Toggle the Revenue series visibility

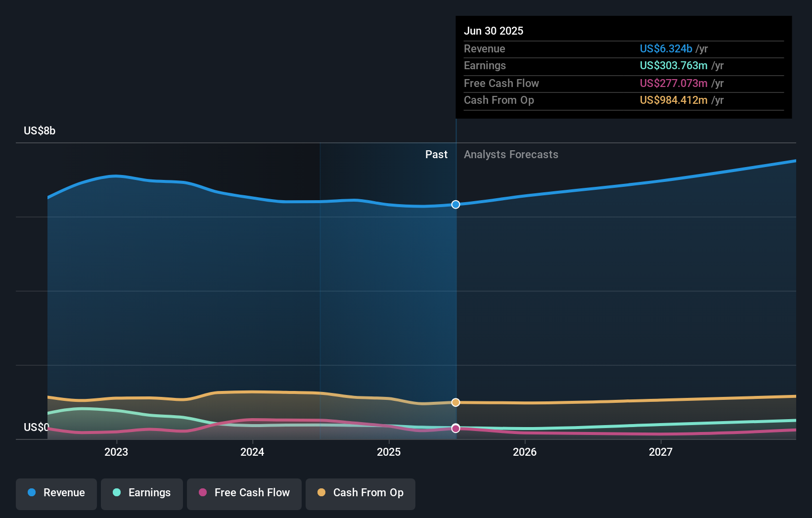[x=56, y=494]
